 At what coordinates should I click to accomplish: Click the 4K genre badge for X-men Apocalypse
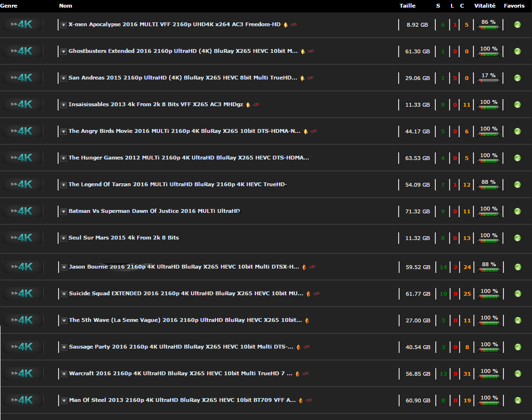click(x=22, y=24)
